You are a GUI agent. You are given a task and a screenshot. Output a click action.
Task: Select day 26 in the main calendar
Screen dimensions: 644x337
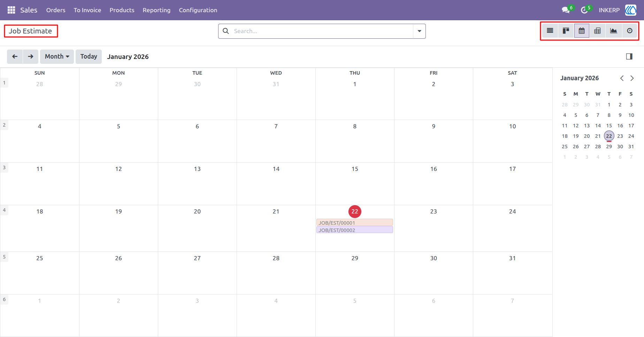118,258
